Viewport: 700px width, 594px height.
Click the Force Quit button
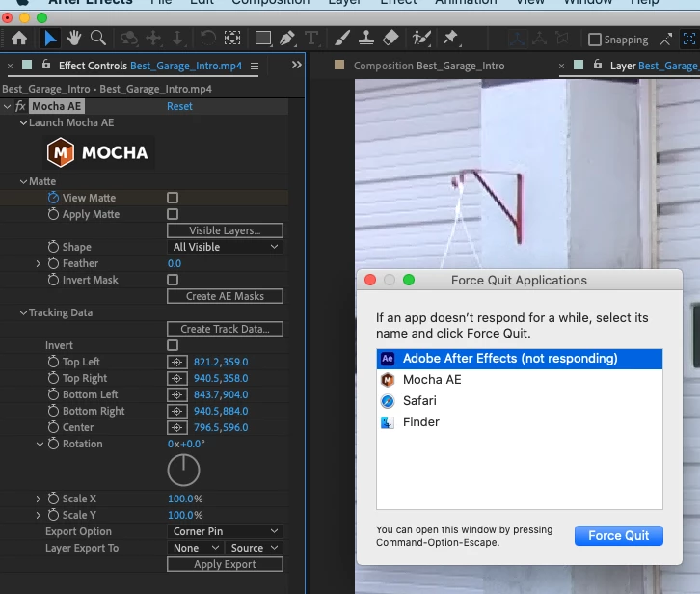[618, 535]
